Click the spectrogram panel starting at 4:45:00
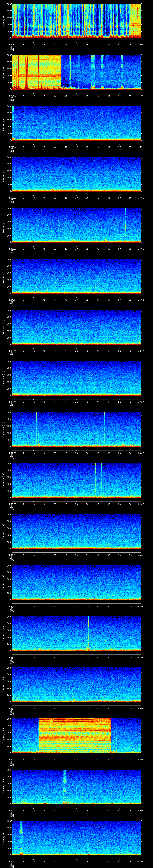The width and height of the screenshot is (153, 868). point(76,838)
